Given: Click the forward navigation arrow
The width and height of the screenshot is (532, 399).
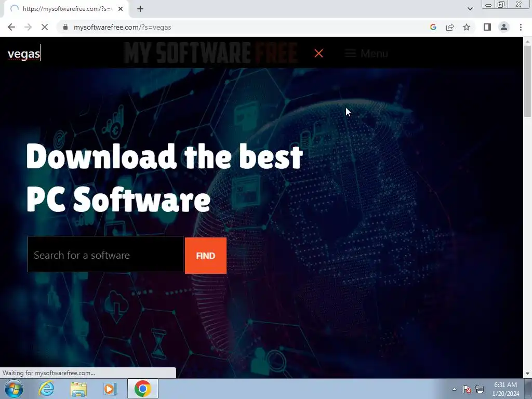Looking at the screenshot, I should [x=28, y=27].
